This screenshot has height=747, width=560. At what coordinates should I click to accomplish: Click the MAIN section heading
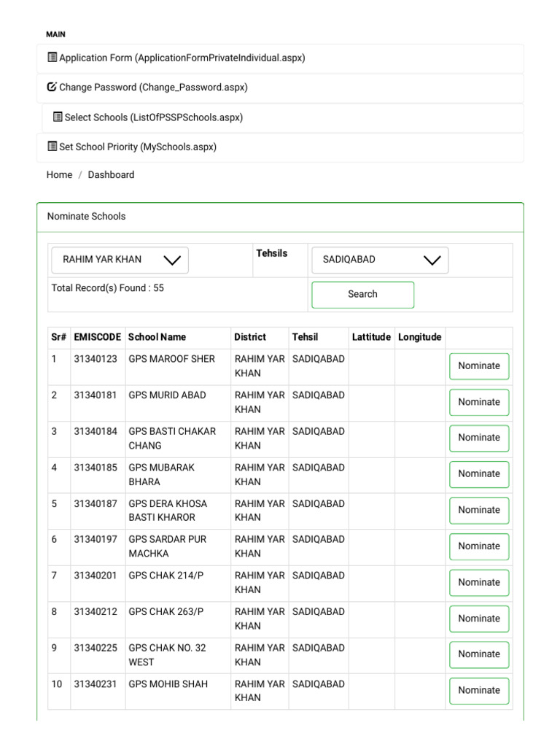tap(55, 34)
